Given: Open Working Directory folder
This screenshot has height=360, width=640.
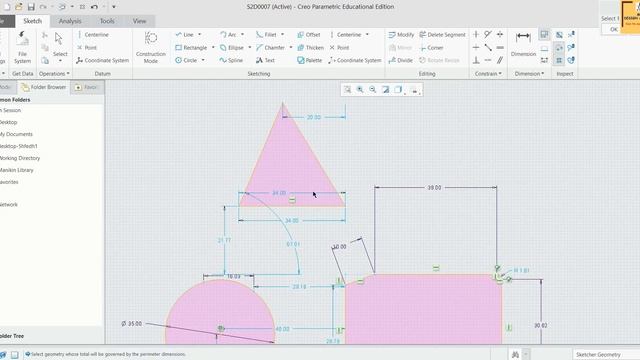Looking at the screenshot, I should click(20, 158).
